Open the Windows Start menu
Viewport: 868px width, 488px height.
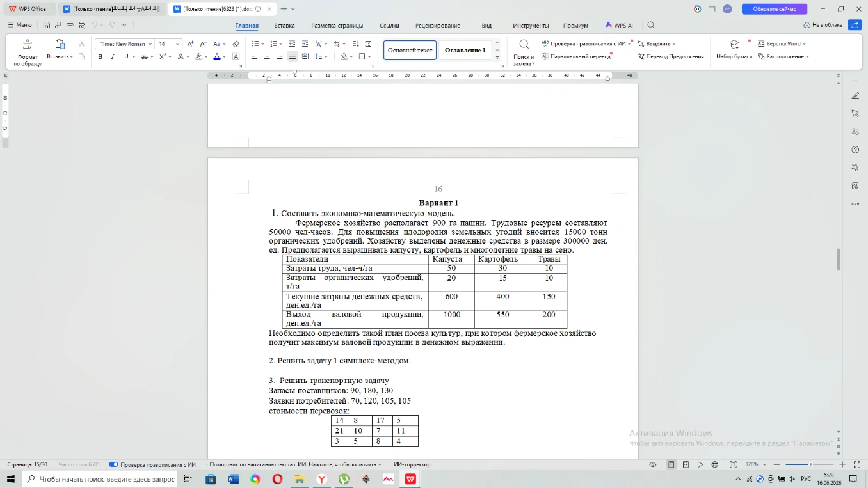click(11, 479)
